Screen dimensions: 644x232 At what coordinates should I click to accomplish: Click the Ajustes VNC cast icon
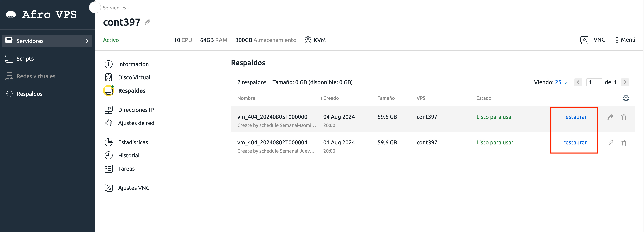tap(108, 188)
